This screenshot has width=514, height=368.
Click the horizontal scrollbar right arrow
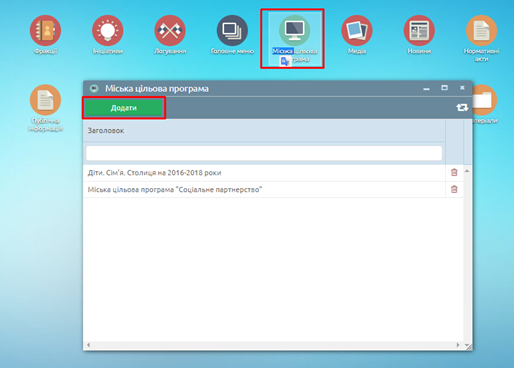click(458, 345)
